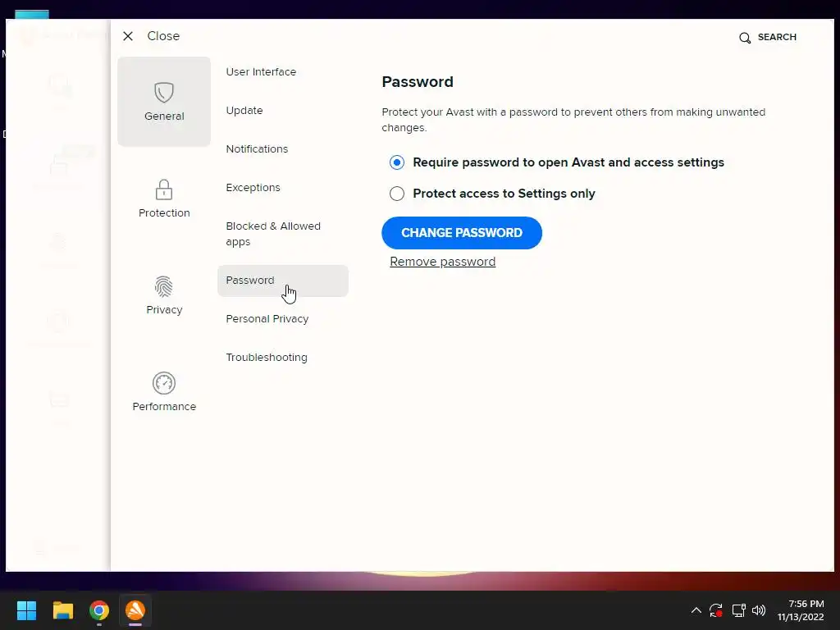This screenshot has height=630, width=840.
Task: Show hidden tray icons chevron
Action: pos(696,610)
